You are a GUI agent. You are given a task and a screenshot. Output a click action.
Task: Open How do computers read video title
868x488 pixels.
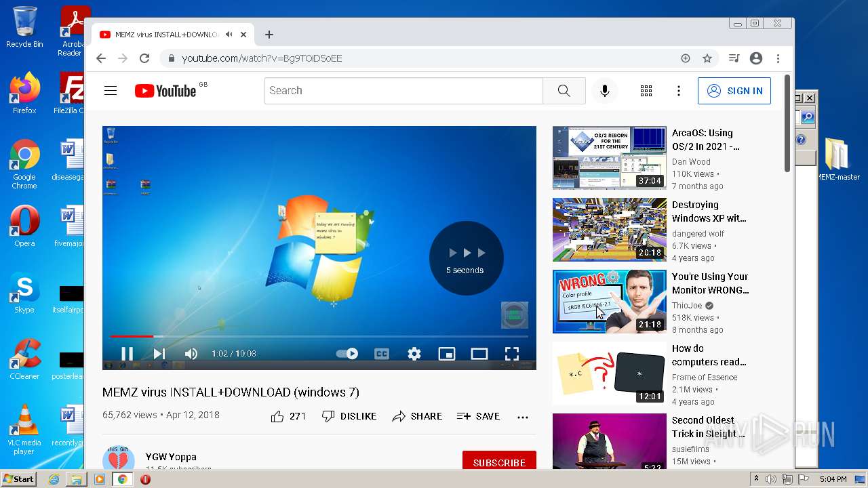709,355
